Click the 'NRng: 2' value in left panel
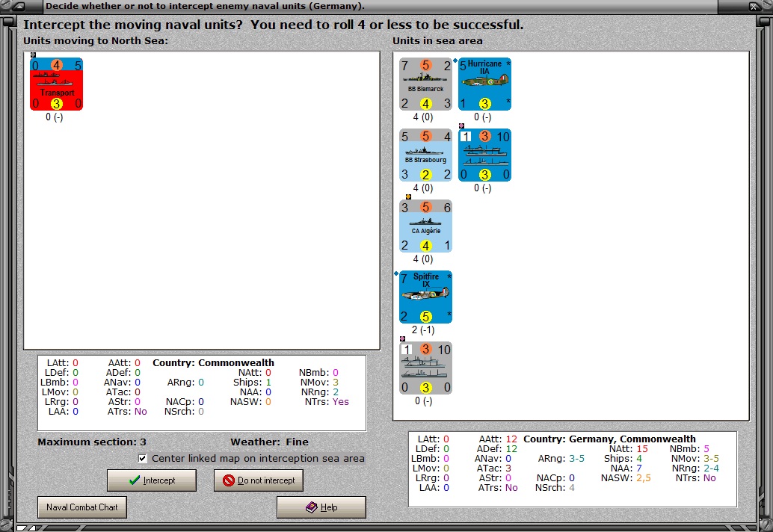This screenshot has width=773, height=532. (319, 392)
